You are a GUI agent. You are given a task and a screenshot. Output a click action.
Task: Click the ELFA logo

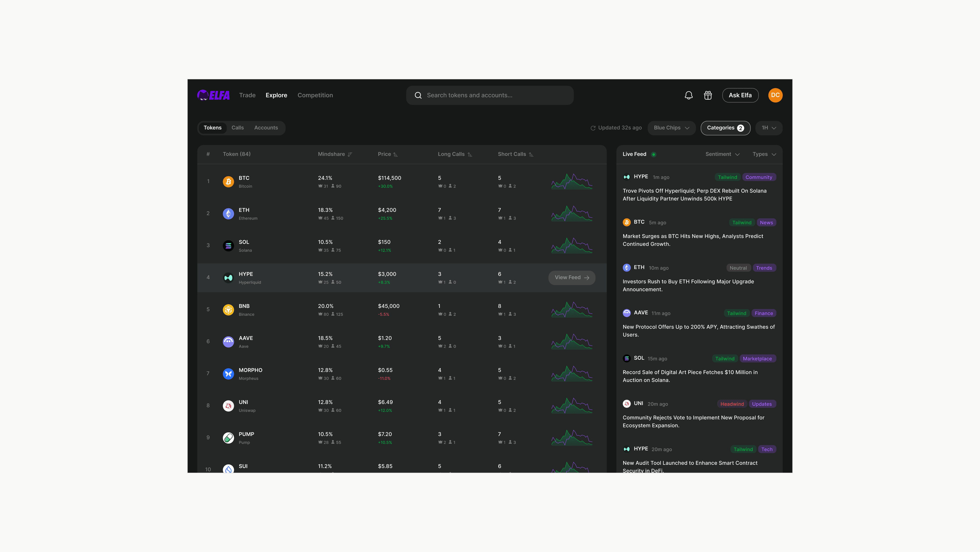(213, 95)
